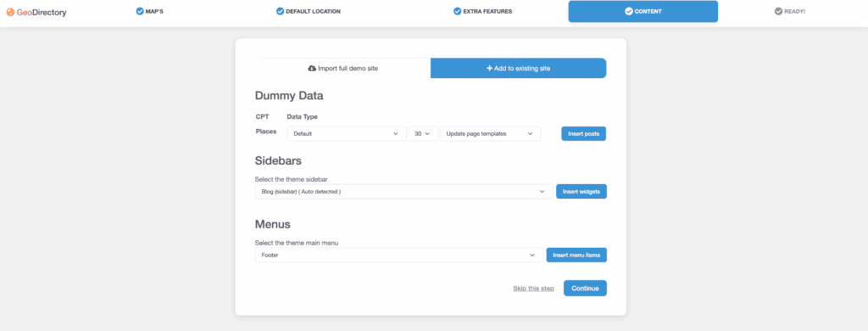Viewport: 868px width, 331px height.
Task: Open the Update page templates dropdown
Action: click(x=490, y=133)
